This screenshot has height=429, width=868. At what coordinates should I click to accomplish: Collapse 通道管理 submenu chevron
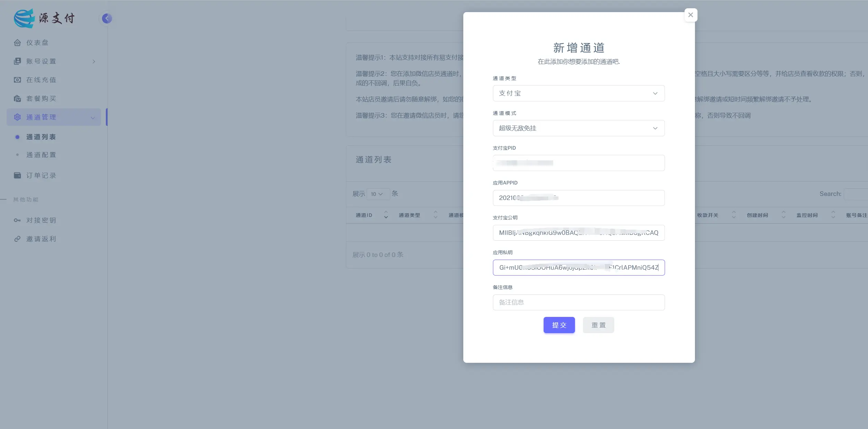point(93,118)
